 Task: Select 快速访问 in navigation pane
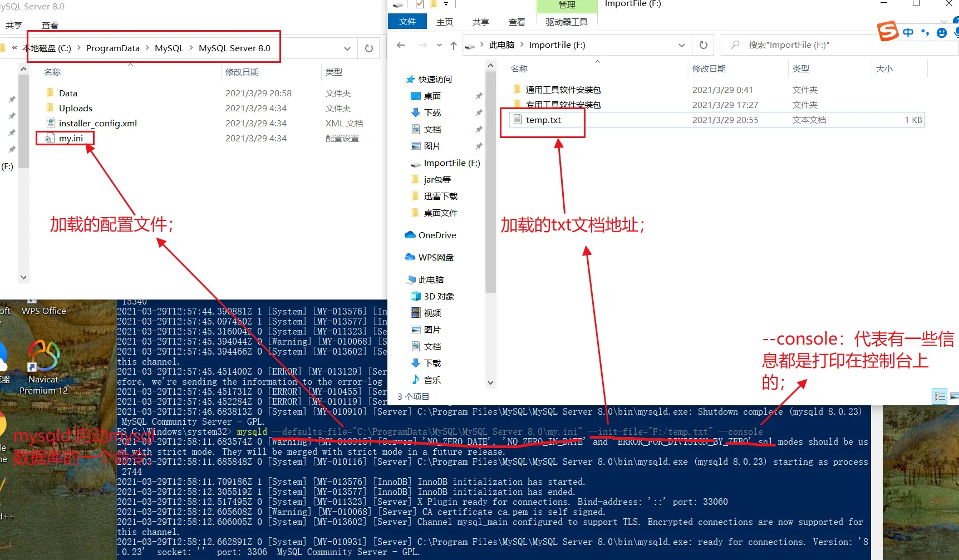429,80
